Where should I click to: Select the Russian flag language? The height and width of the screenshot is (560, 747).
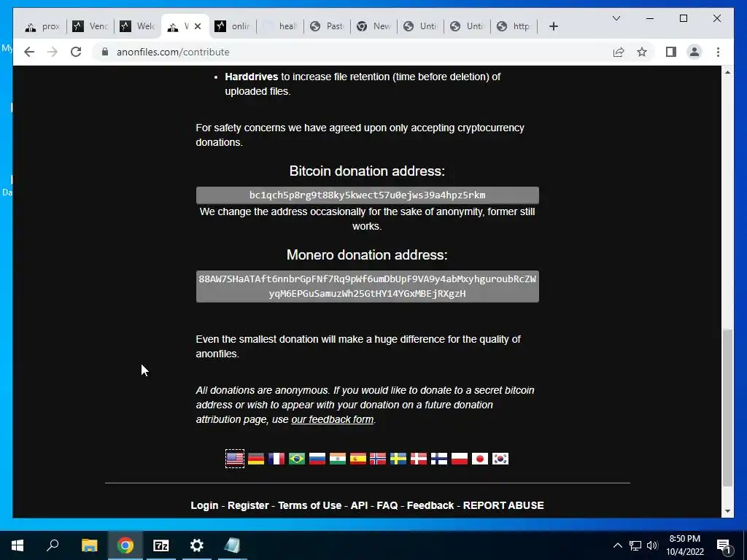317,459
